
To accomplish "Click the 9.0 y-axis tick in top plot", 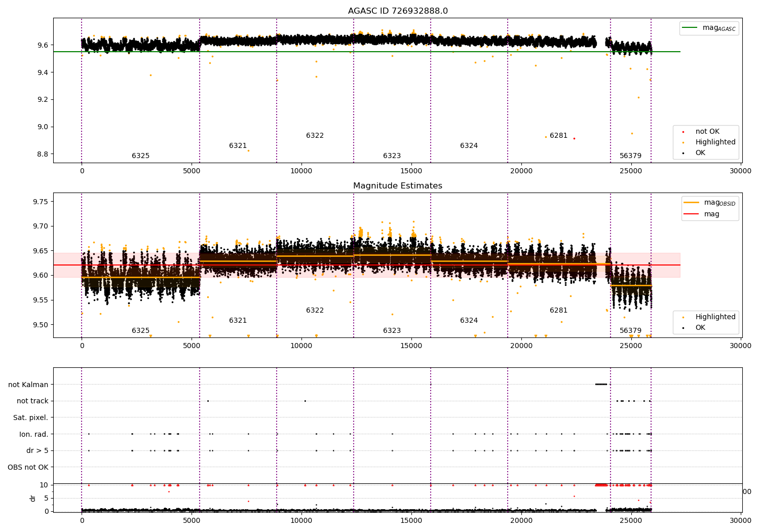I will coord(43,127).
